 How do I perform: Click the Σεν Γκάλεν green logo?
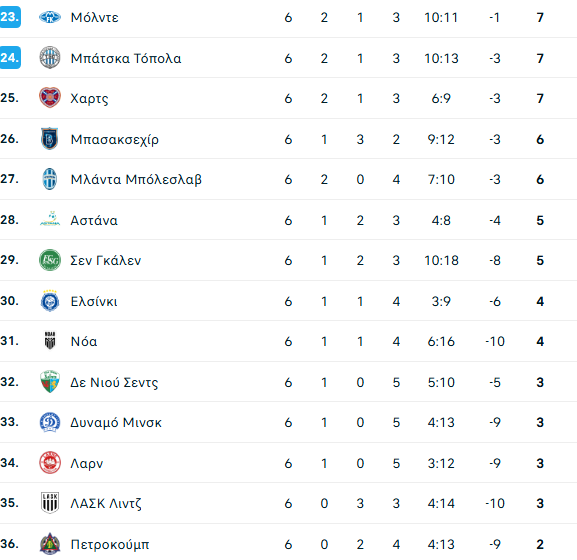tap(50, 260)
